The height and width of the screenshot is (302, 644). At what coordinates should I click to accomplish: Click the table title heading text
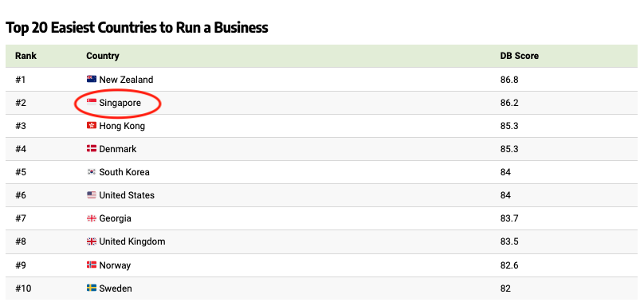coord(137,28)
